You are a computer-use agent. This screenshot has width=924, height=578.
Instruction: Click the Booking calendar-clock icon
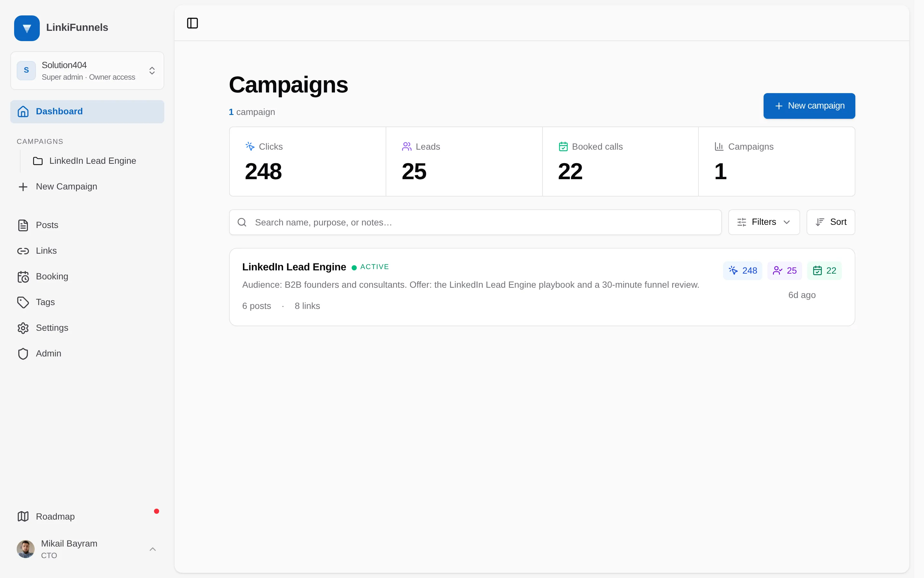pyautogui.click(x=23, y=276)
